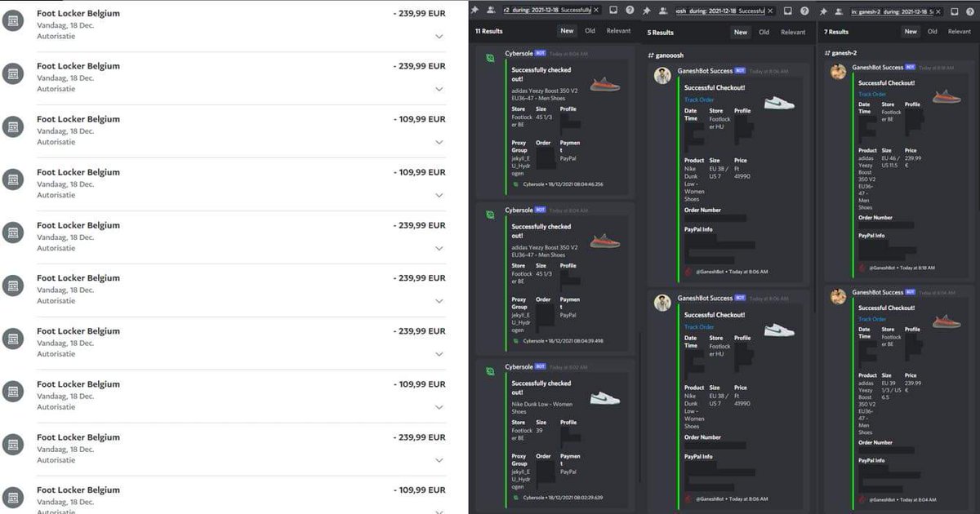Expand the first Foot Locker Belgium transaction
The width and height of the screenshot is (980, 514).
(x=439, y=37)
